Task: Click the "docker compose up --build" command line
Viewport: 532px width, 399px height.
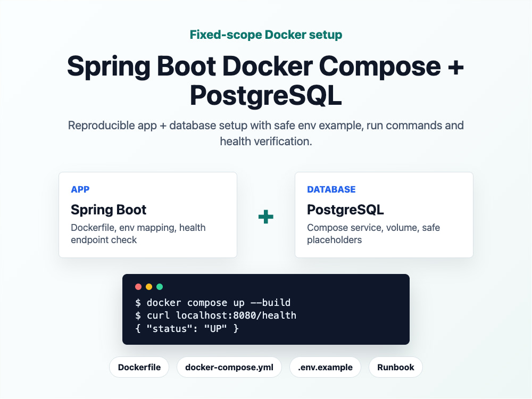Action: click(213, 302)
